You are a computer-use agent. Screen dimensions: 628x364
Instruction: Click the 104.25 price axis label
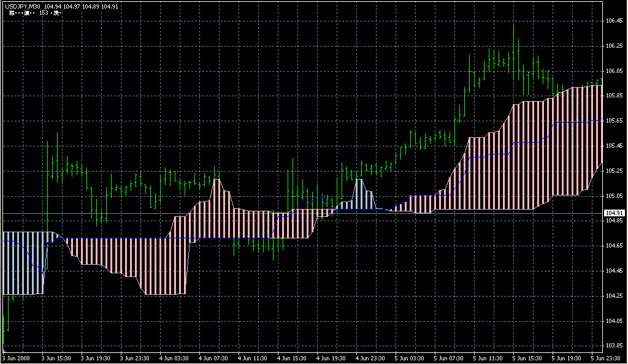pyautogui.click(x=614, y=296)
